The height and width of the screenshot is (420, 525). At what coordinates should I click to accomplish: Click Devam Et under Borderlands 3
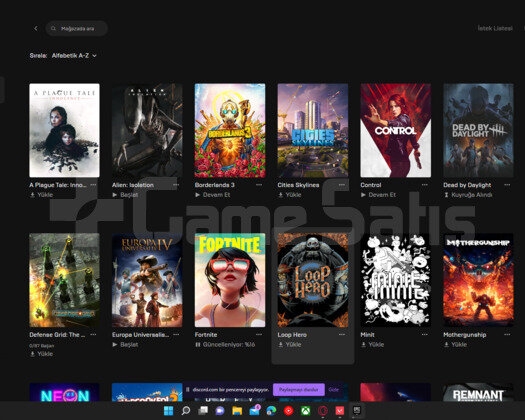tap(213, 195)
